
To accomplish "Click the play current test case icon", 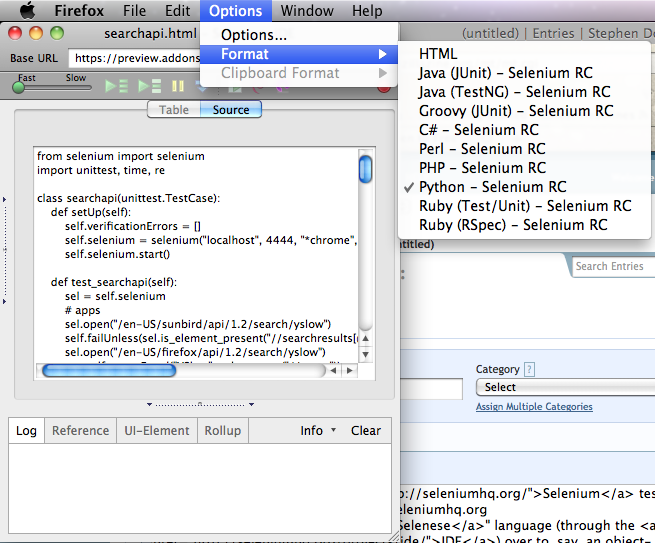I will pos(150,86).
